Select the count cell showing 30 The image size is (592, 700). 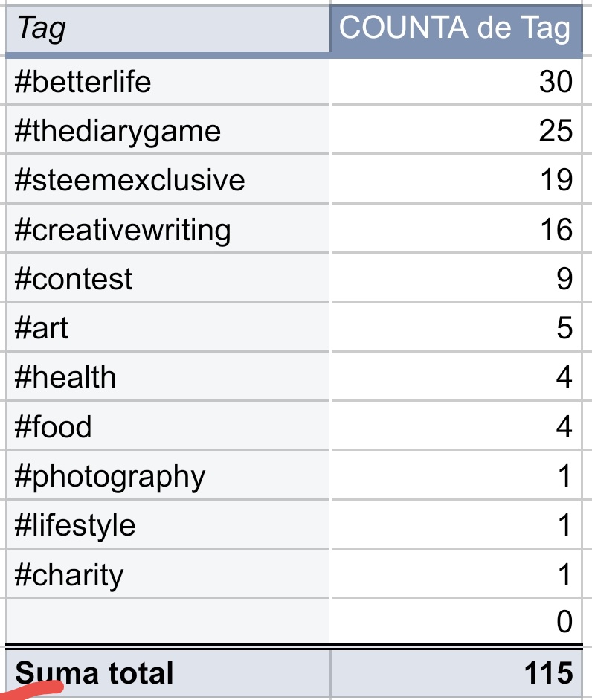pos(454,81)
